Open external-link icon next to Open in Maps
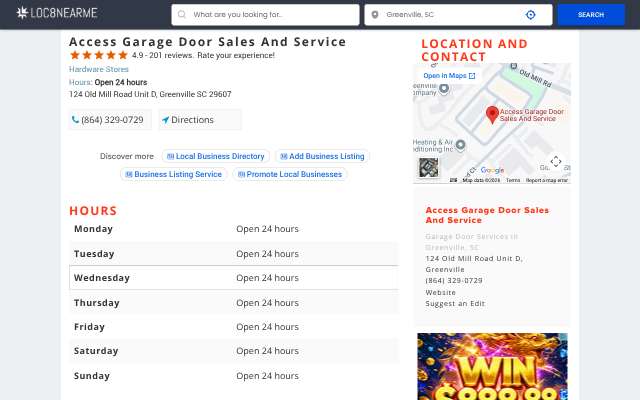The image size is (640, 400). [472, 76]
